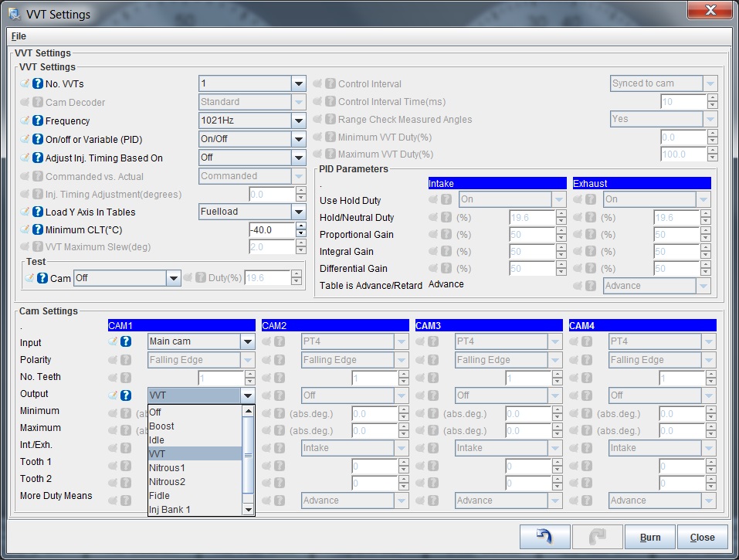Image resolution: width=739 pixels, height=560 pixels.
Task: Open the Test Cam Off dropdown
Action: tap(127, 278)
